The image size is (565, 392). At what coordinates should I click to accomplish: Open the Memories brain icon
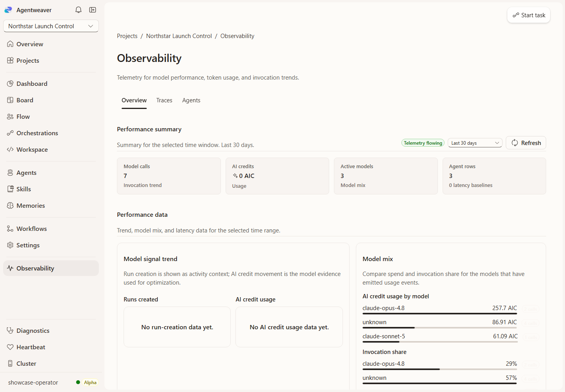10,205
